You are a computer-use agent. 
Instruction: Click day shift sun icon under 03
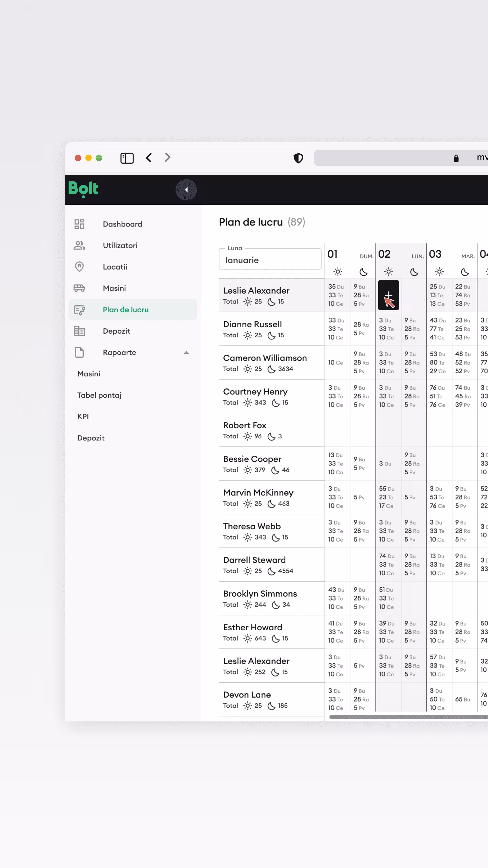point(439,272)
